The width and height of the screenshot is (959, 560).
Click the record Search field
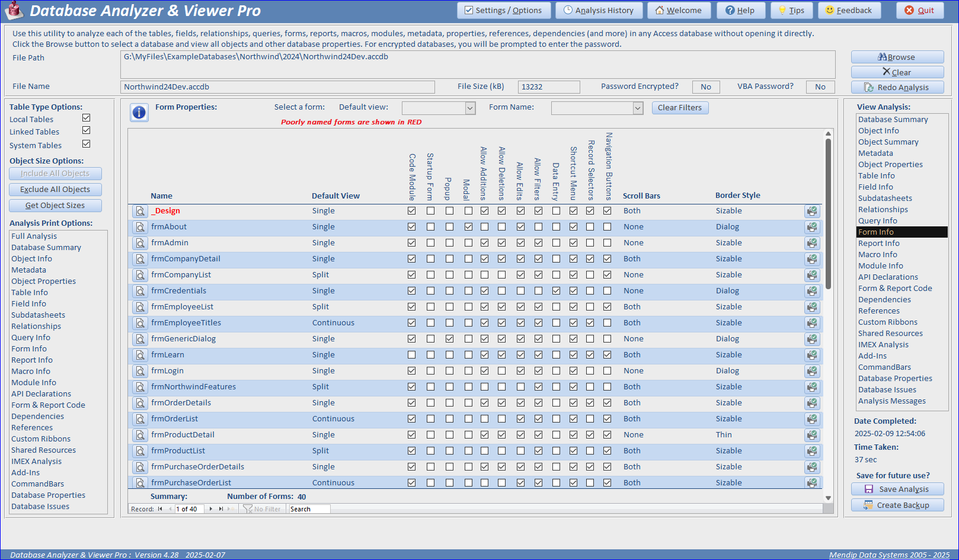point(309,509)
